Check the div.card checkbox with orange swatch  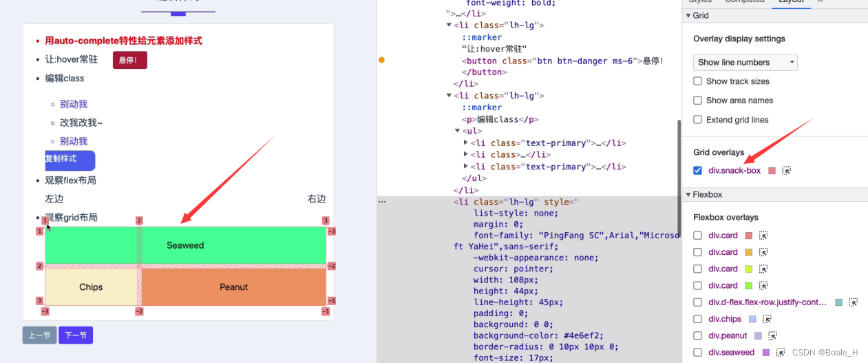point(697,252)
